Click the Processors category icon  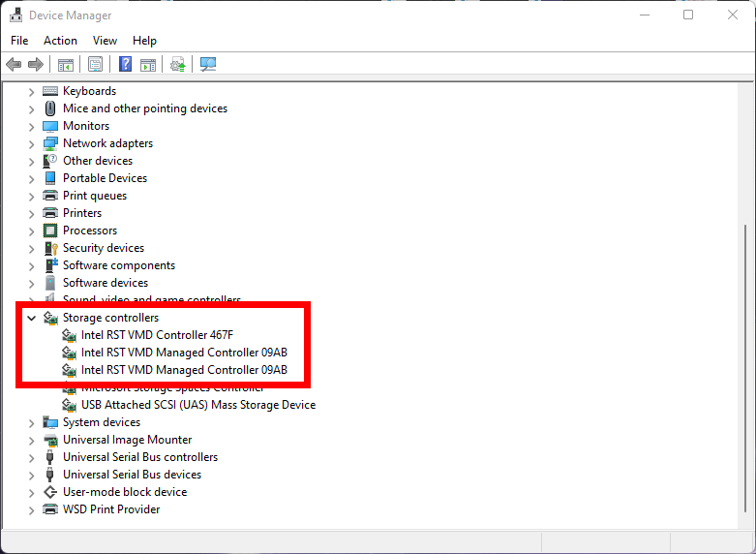[x=50, y=231]
